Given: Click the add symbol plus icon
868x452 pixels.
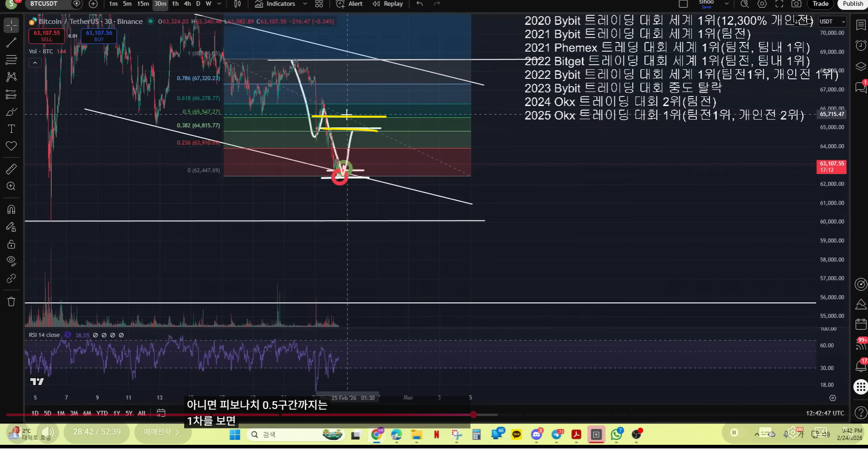Looking at the screenshot, I should point(93,4).
